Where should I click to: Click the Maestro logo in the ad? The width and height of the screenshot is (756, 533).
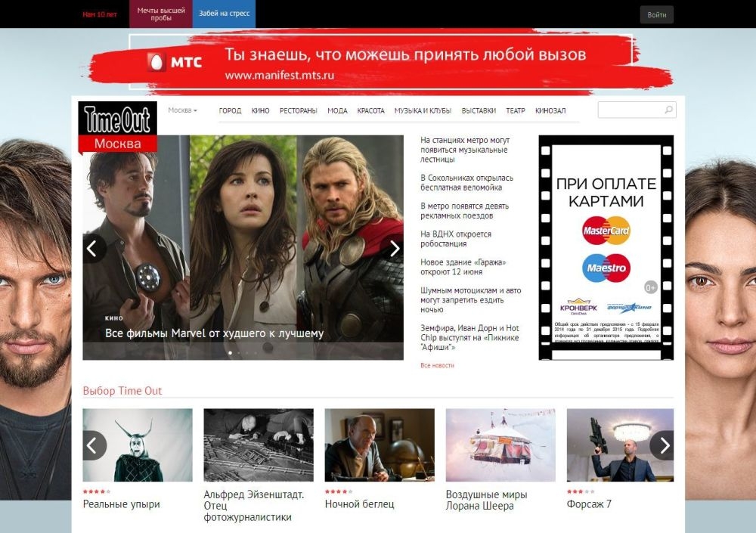coord(606,268)
